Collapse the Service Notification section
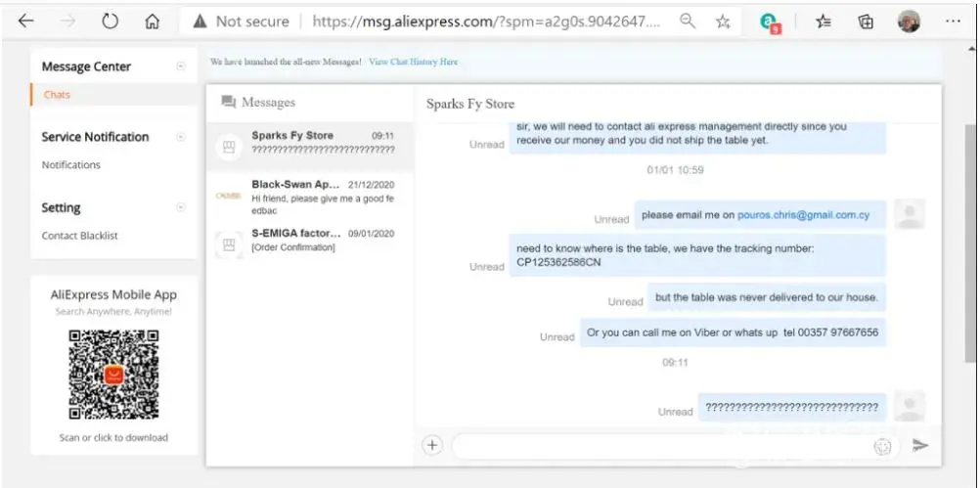 (181, 137)
